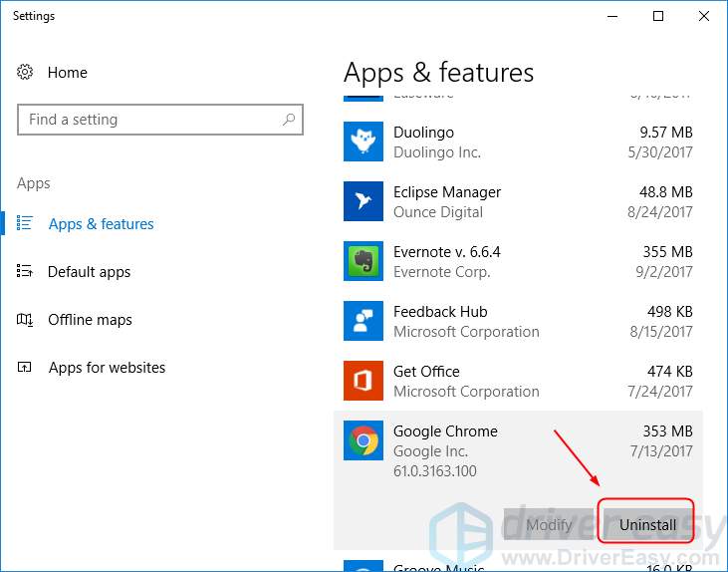
Task: Click the Eclipse Manager bird icon
Action: (364, 201)
